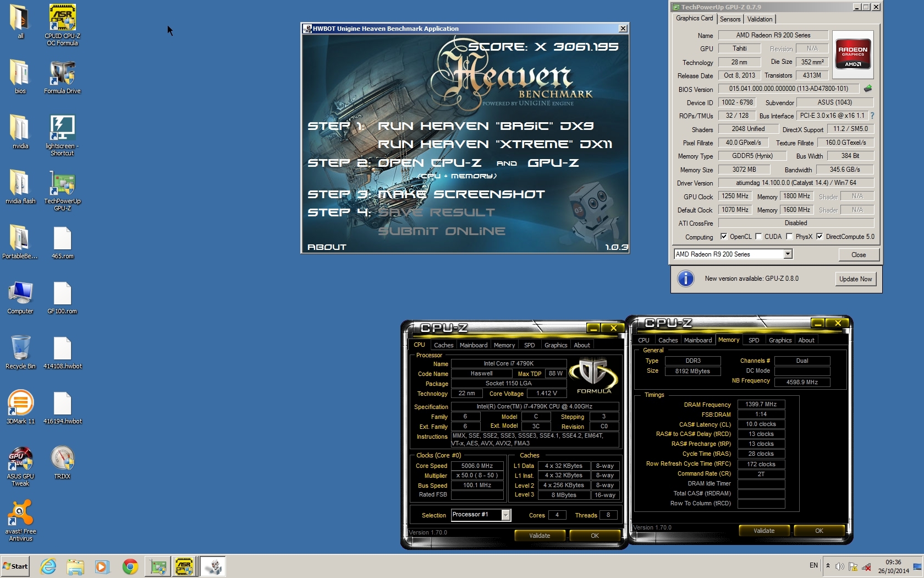Toggle the PhysX checkbox in GPU-Z
Screen dimensions: 924x578
click(789, 237)
